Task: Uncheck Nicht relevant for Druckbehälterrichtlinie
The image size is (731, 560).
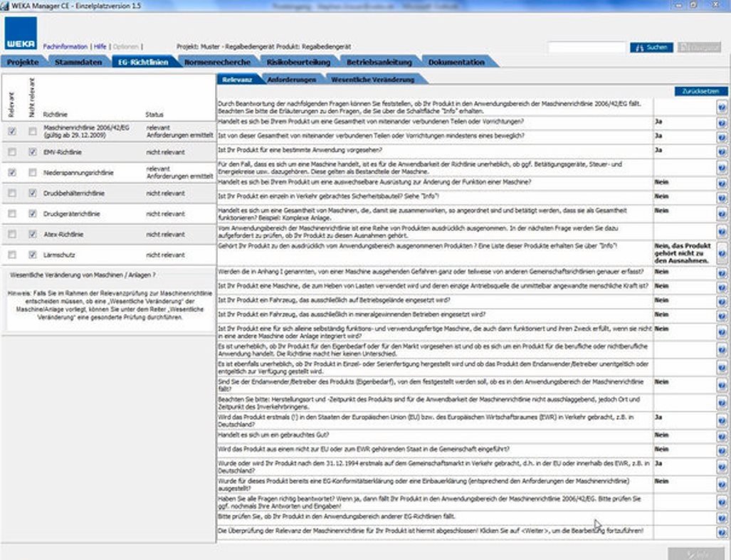Action: pyautogui.click(x=32, y=193)
